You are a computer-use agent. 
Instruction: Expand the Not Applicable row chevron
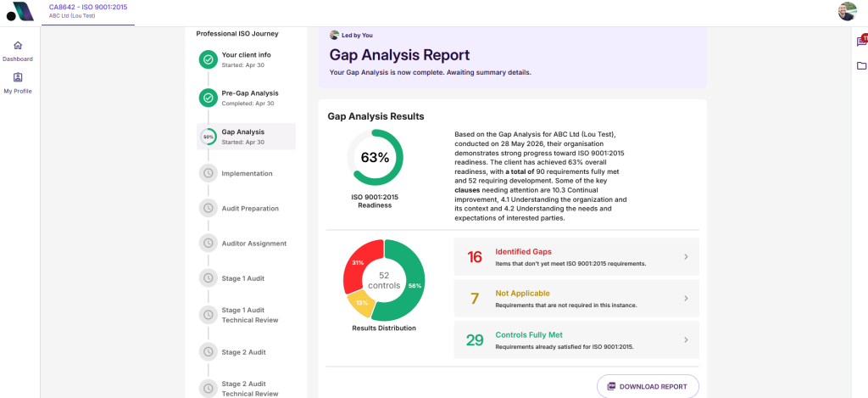[x=686, y=298]
